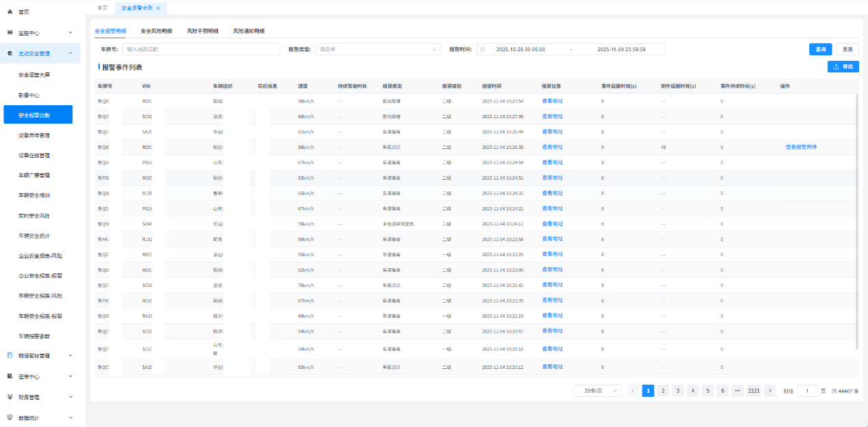
Task: Click the 监控中心 monitor icon in sidebar
Action: pyautogui.click(x=10, y=32)
